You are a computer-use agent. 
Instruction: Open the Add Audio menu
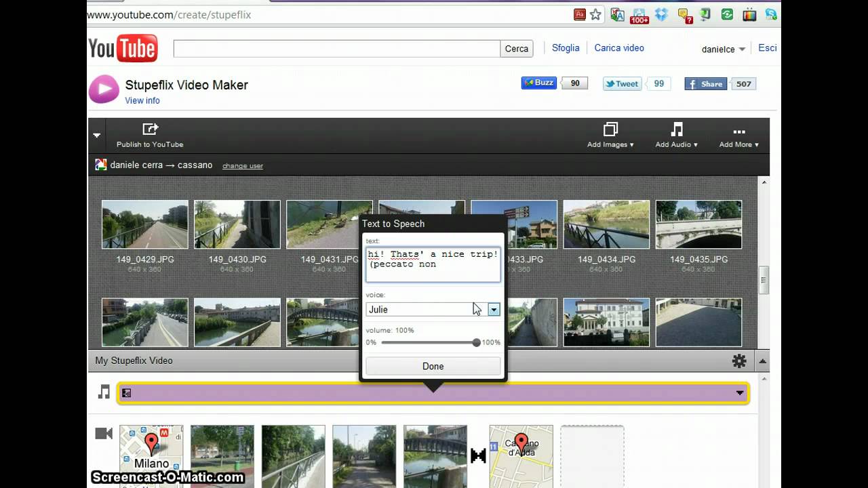(676, 135)
